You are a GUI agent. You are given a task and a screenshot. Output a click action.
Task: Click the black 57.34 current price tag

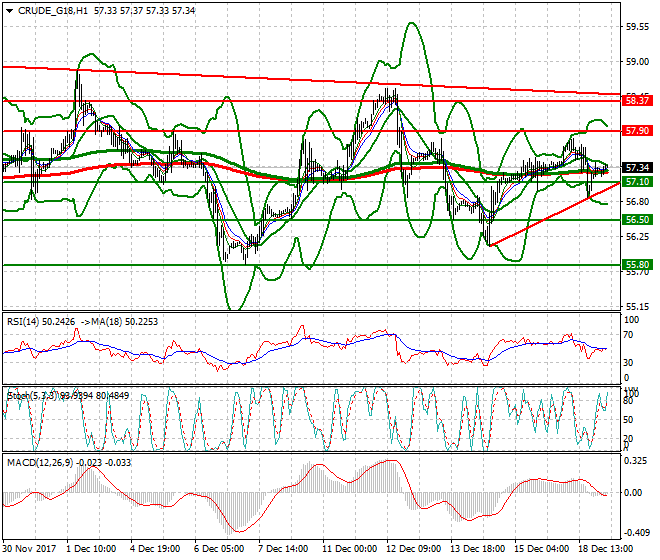coord(637,168)
